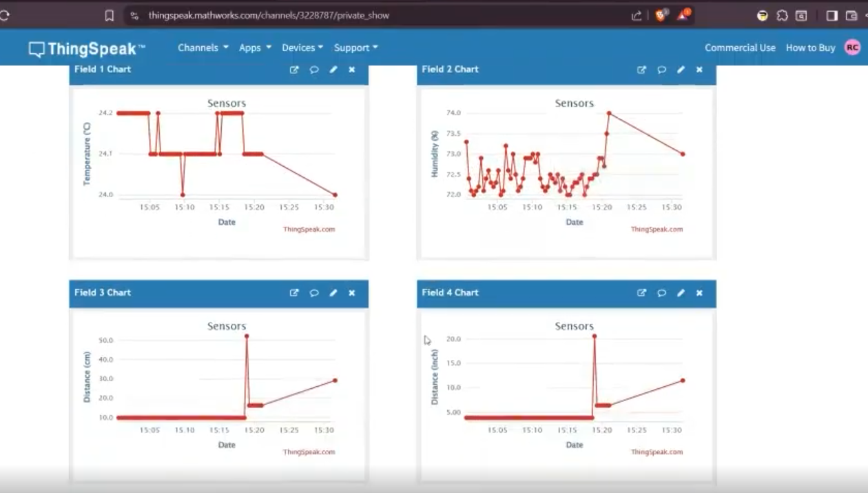Open the Support menu

point(355,48)
